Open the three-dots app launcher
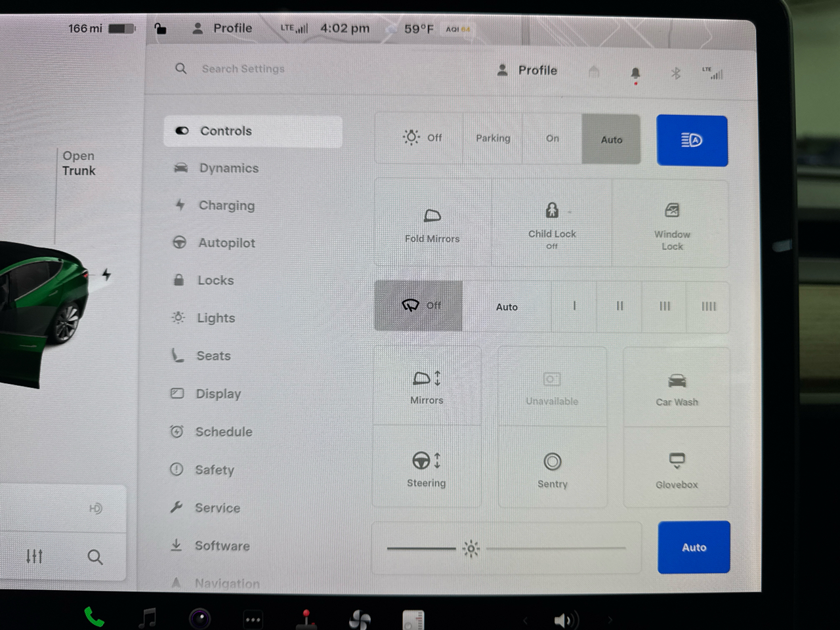Viewport: 840px width, 630px height. [x=253, y=619]
